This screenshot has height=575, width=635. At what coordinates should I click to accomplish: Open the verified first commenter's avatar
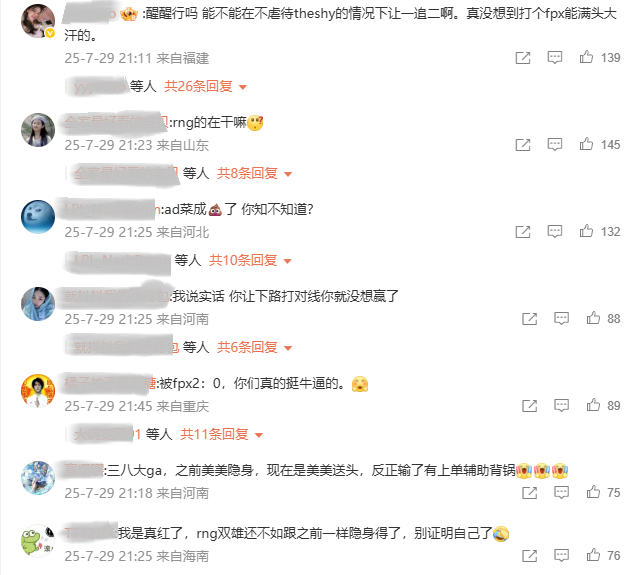38,21
